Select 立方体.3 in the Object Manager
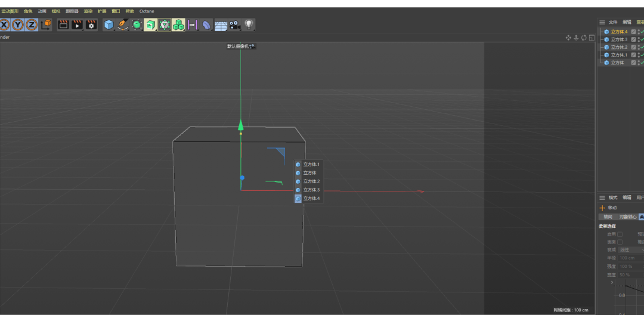Screen dimensions: 644x315 (x=620, y=39)
